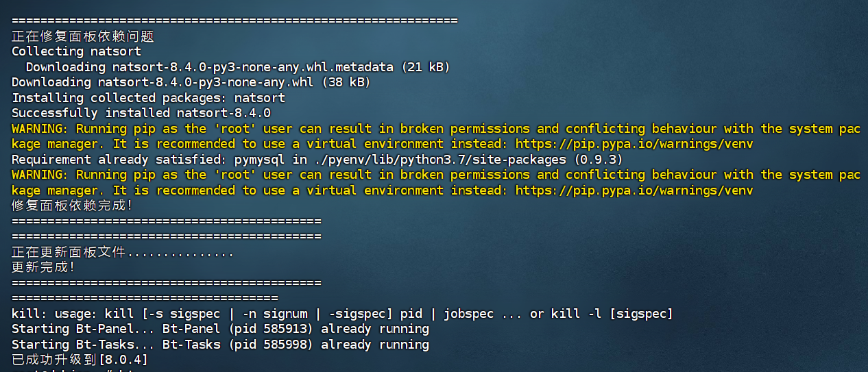Click the 'kill: usage' error line

(342, 314)
